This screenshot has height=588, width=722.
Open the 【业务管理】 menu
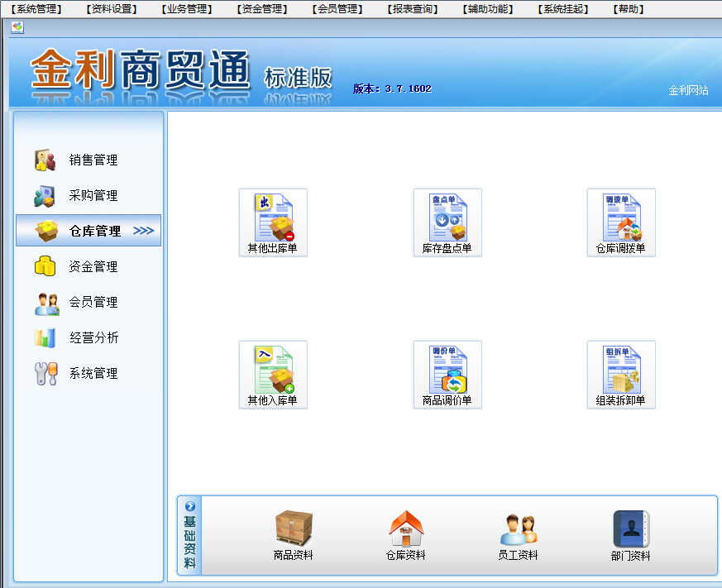[x=187, y=9]
